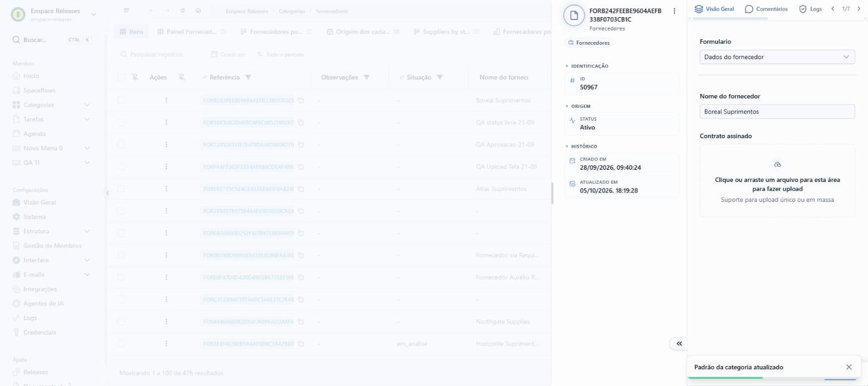Screen dimensions: 868x386
Task: Expand the Tarefas sidebar menu
Action: tap(87, 119)
